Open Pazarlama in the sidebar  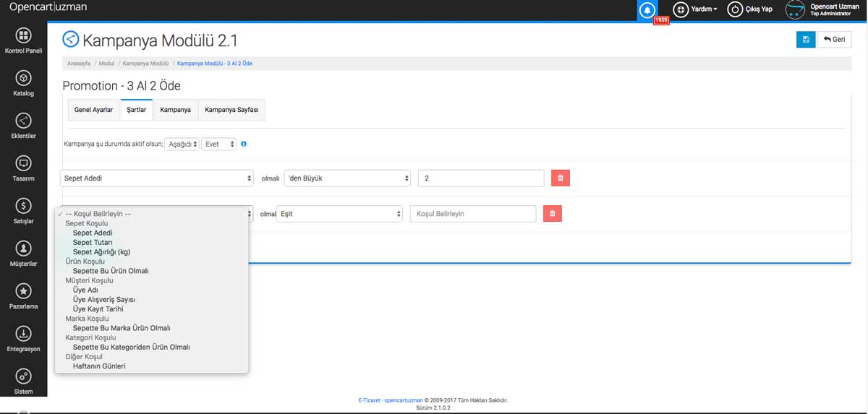(23, 296)
